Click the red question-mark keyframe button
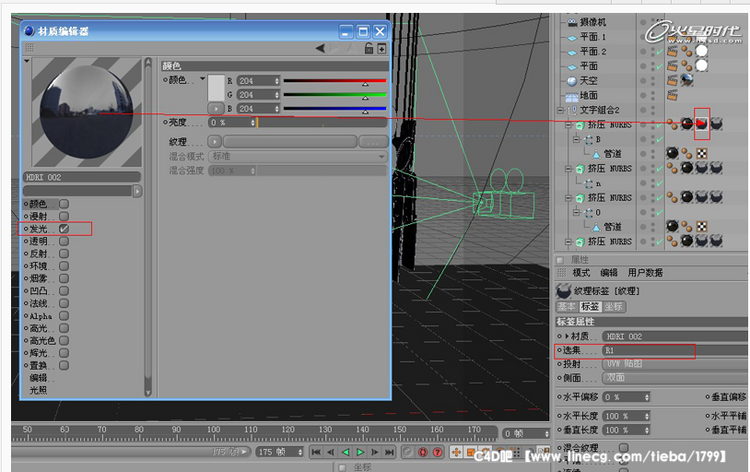Viewport: 750px width, 472px height. (437, 451)
